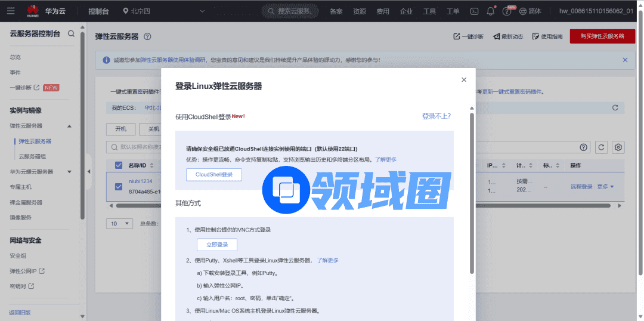
Task: Expand the 更多 dropdown in the operations column
Action: pyautogui.click(x=605, y=187)
